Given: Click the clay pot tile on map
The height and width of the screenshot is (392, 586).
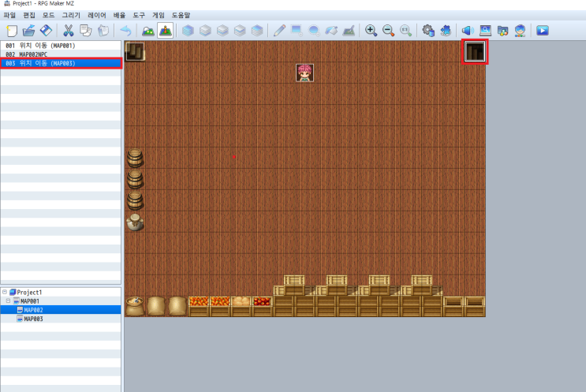Looking at the screenshot, I should pos(135,222).
